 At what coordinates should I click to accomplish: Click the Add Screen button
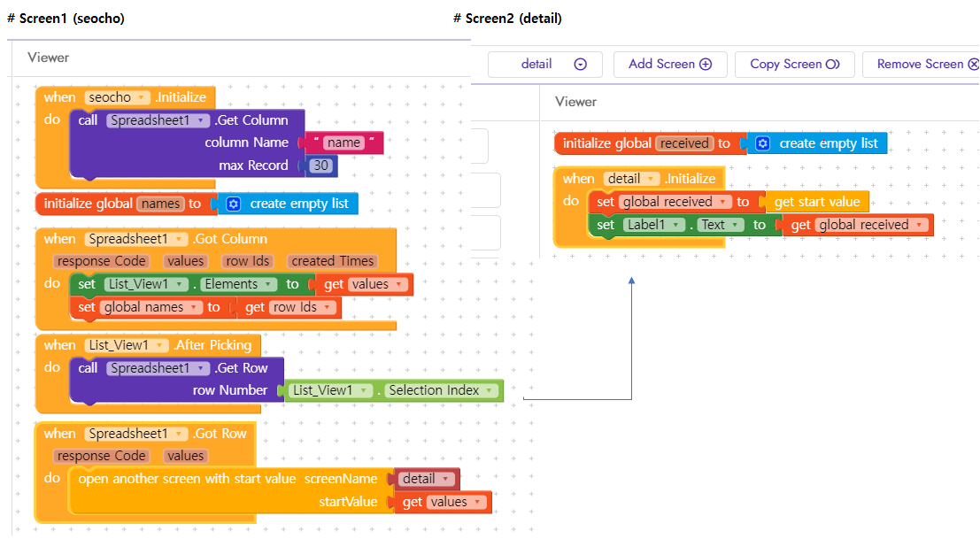670,65
